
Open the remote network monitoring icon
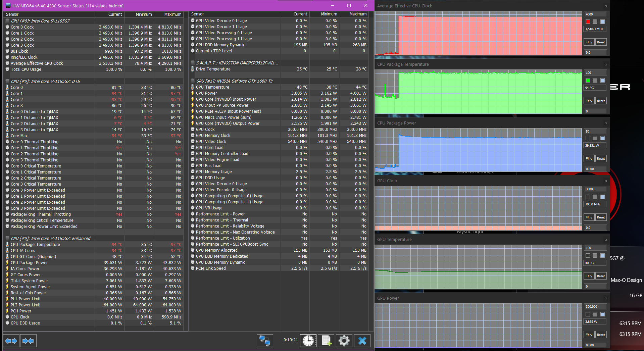click(265, 341)
